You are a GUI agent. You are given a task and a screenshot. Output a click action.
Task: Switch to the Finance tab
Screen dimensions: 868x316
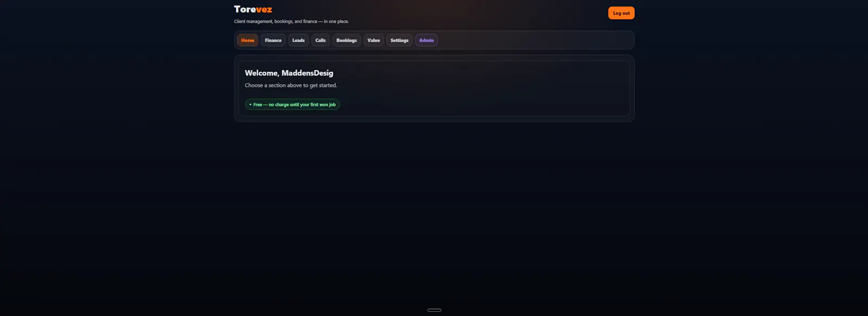[x=273, y=40]
